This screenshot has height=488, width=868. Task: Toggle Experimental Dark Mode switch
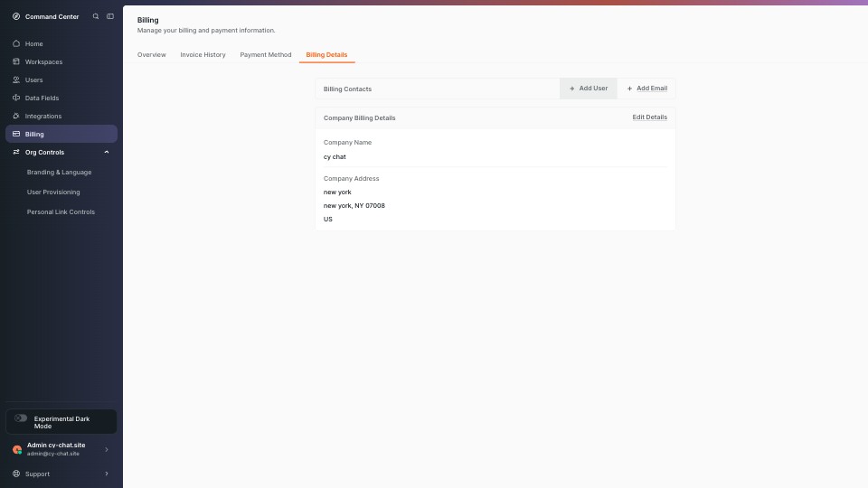21,418
